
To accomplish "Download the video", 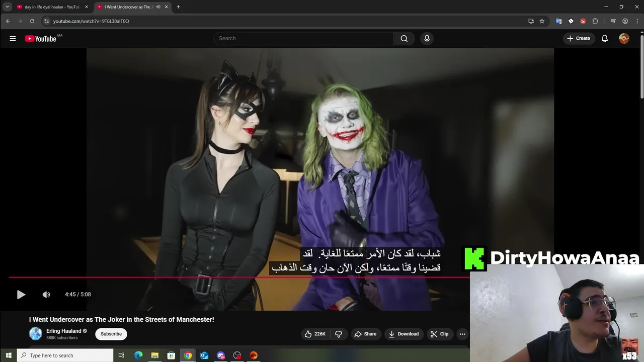I will coord(404,334).
